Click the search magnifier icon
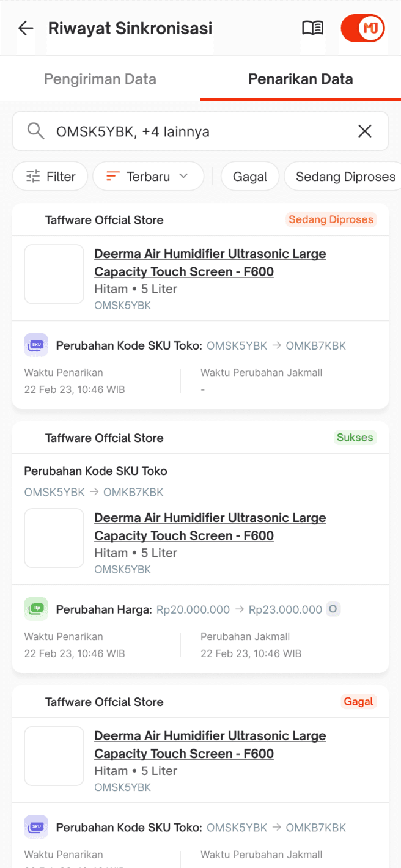 35,131
